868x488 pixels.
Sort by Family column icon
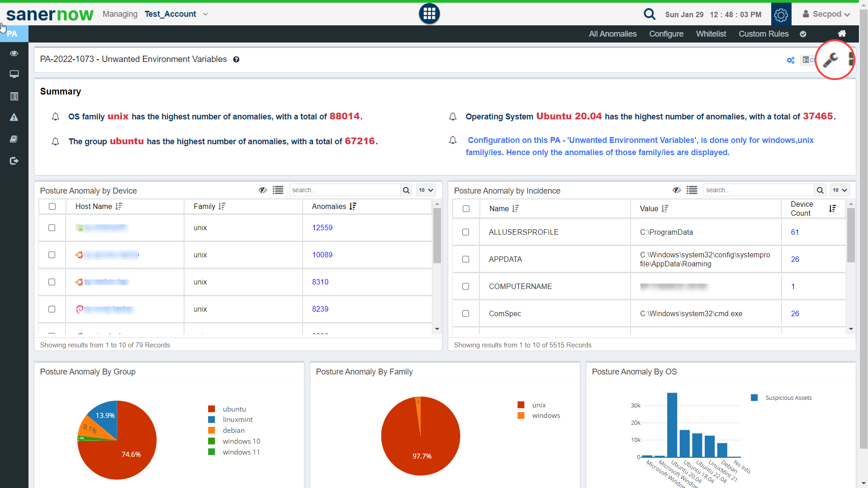(222, 206)
